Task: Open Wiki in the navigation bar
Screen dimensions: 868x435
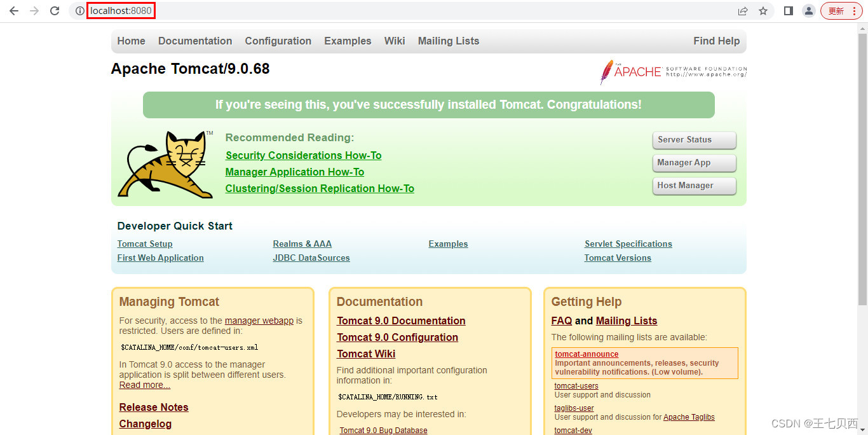Action: [x=395, y=41]
